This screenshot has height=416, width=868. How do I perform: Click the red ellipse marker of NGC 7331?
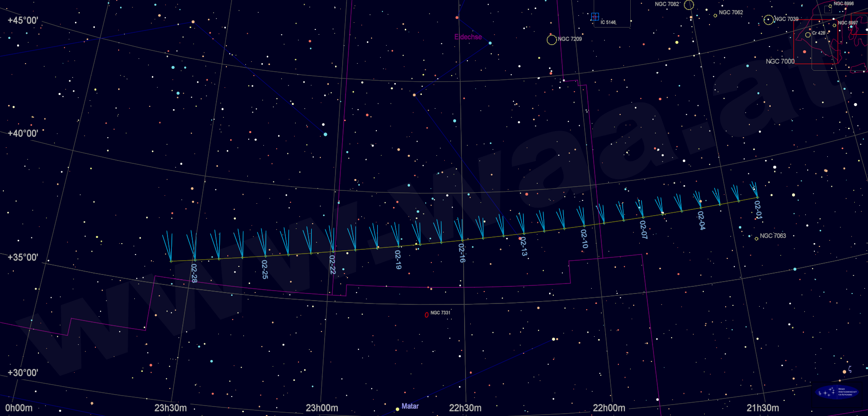click(x=427, y=315)
